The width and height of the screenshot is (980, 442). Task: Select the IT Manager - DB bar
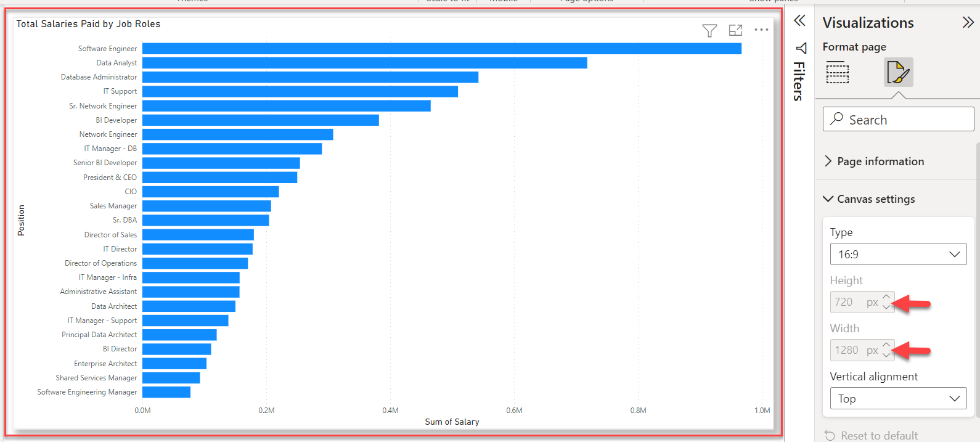pyautogui.click(x=232, y=149)
